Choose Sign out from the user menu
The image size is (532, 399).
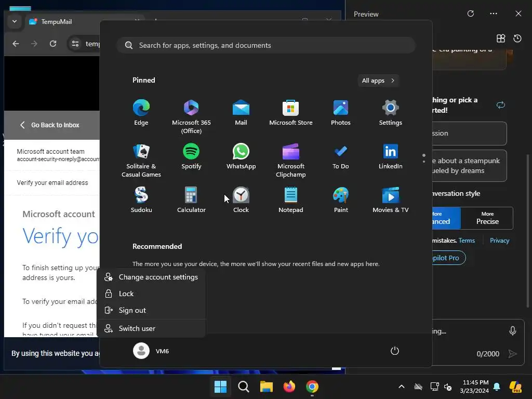click(151, 310)
